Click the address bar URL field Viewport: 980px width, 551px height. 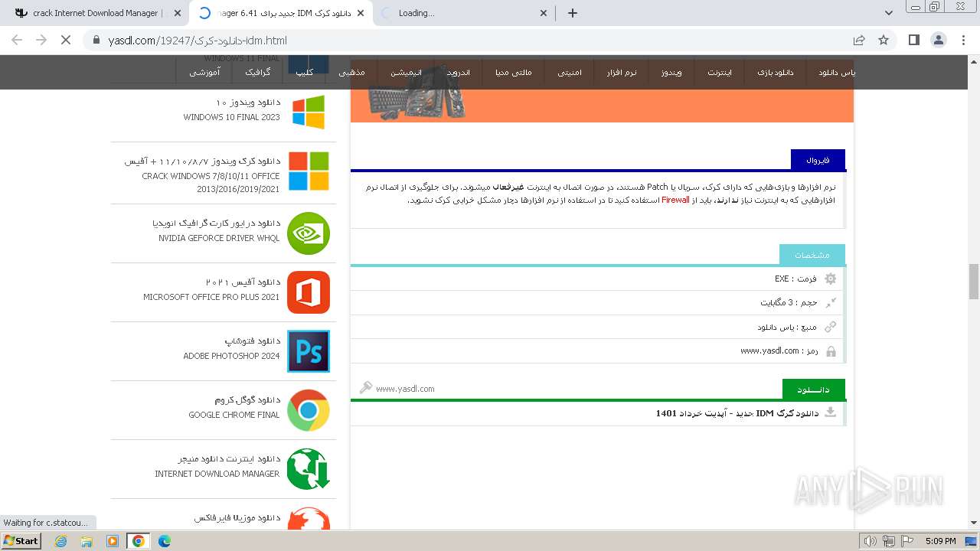[x=467, y=40]
